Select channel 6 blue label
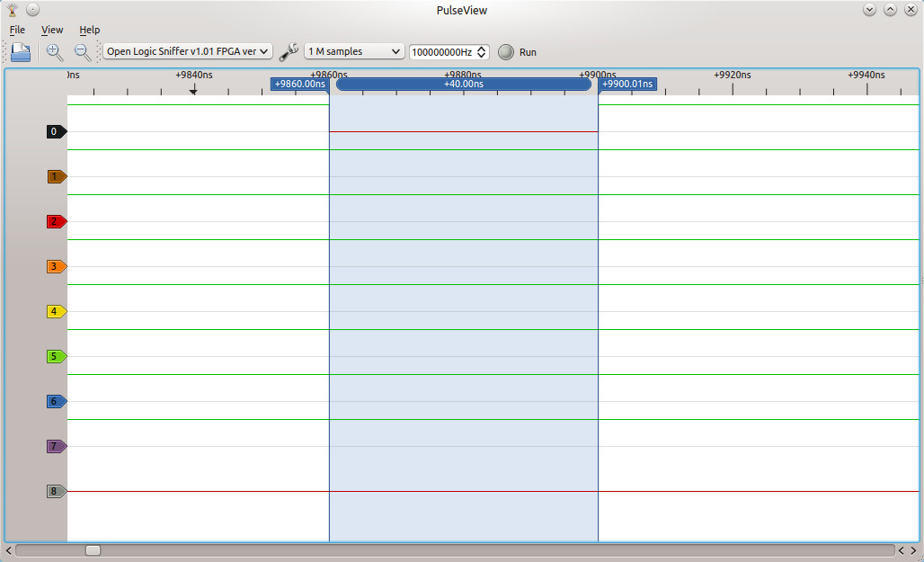 tap(57, 402)
